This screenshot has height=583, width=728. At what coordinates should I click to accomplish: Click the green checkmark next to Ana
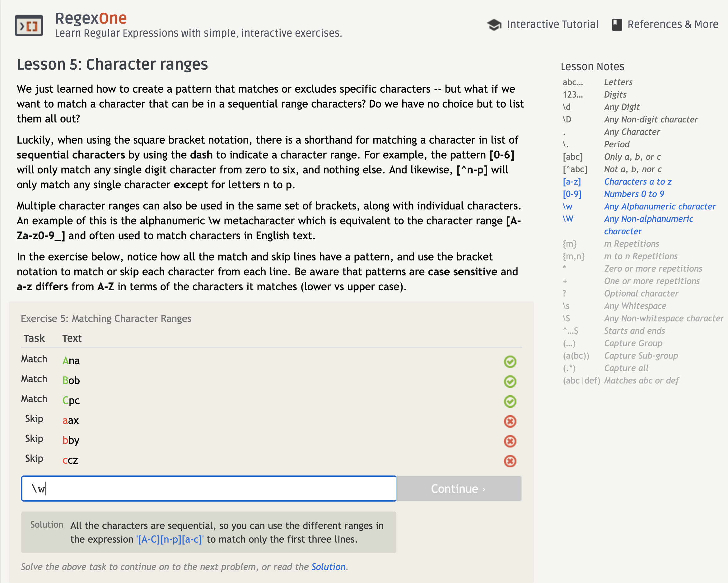tap(510, 362)
